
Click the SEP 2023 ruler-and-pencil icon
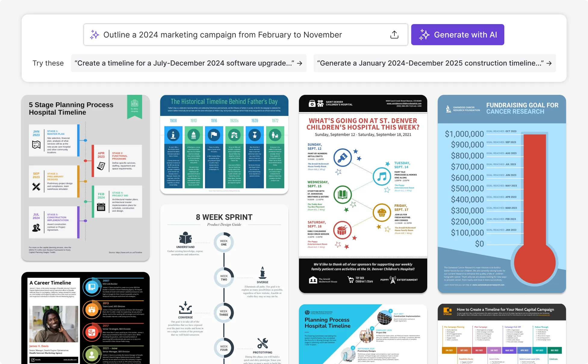[36, 187]
